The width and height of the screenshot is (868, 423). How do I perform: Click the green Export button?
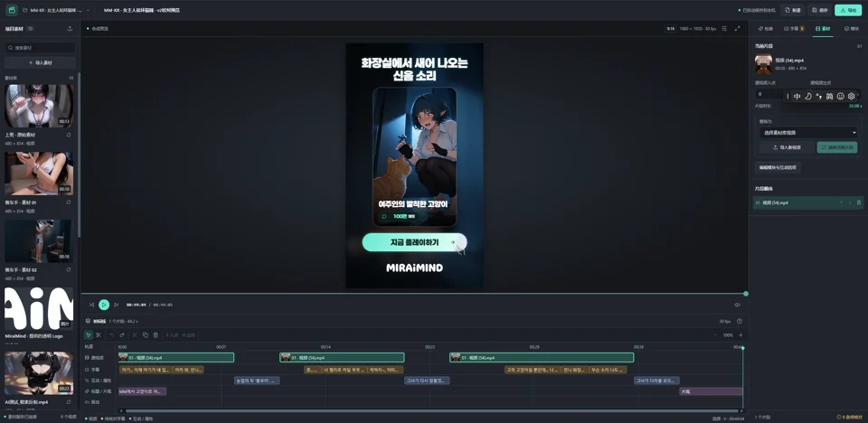[848, 10]
